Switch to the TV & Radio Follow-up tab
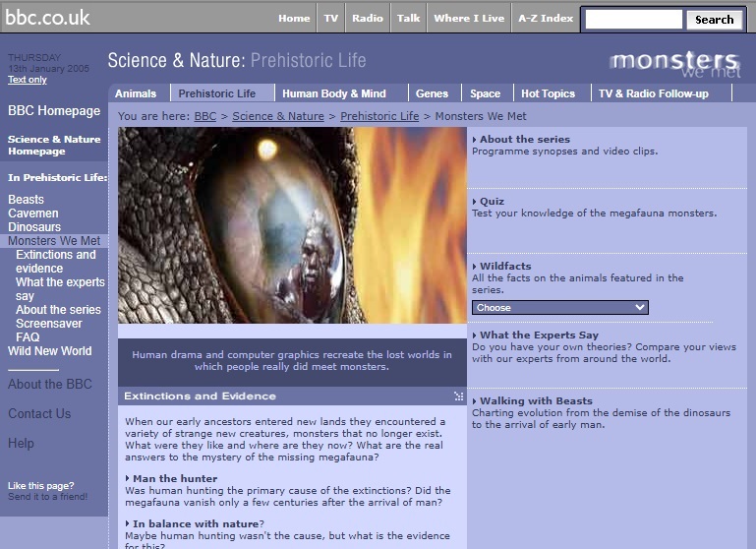 pyautogui.click(x=654, y=93)
